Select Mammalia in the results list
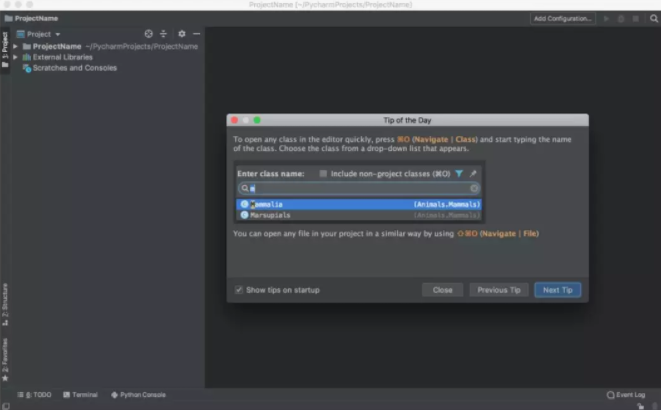 tap(359, 204)
